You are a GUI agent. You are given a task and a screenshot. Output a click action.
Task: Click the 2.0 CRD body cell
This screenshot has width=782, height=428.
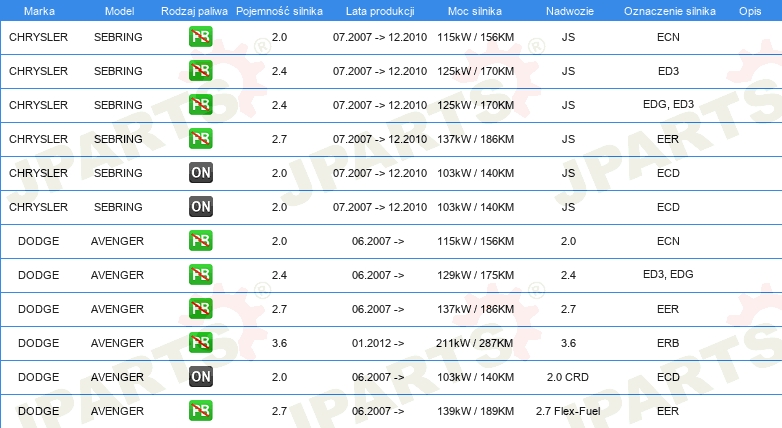[x=568, y=377]
